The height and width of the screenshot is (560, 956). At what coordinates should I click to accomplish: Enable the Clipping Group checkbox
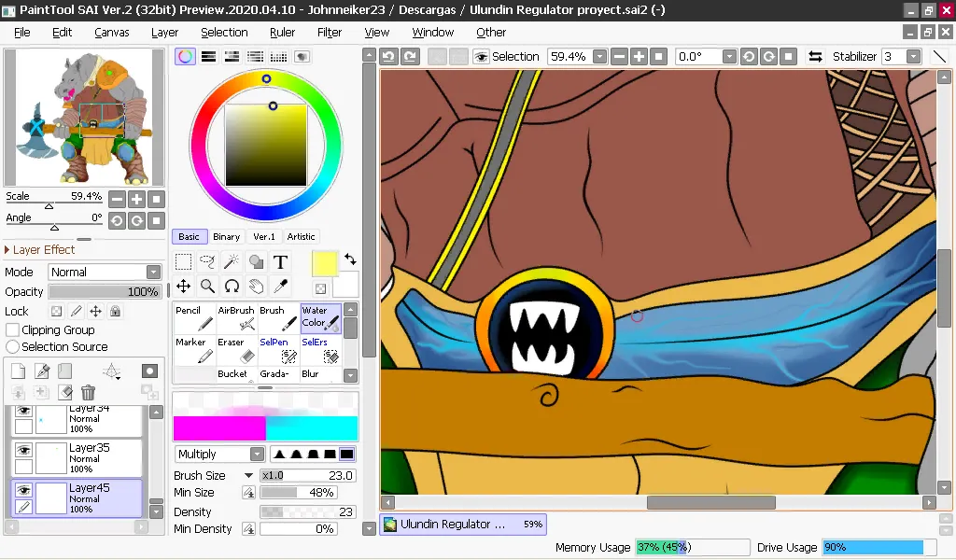tap(12, 330)
